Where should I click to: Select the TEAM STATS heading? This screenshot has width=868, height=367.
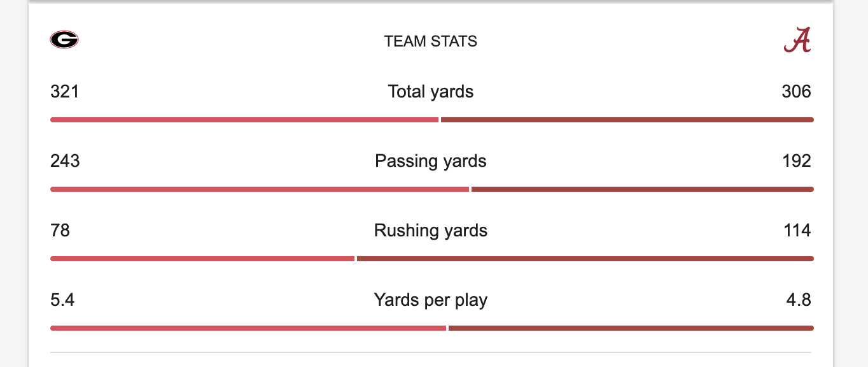click(x=431, y=41)
